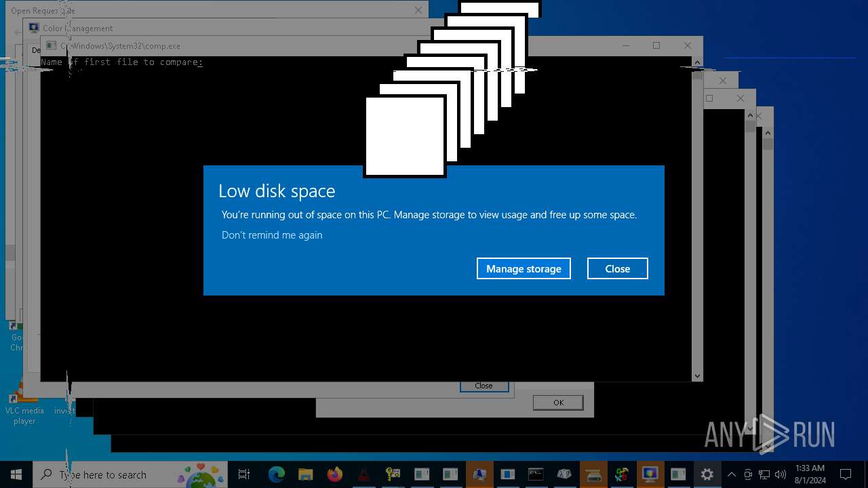Viewport: 868px width, 488px height.
Task: Switch to the Command Prompt taskbar icon
Action: 536,474
